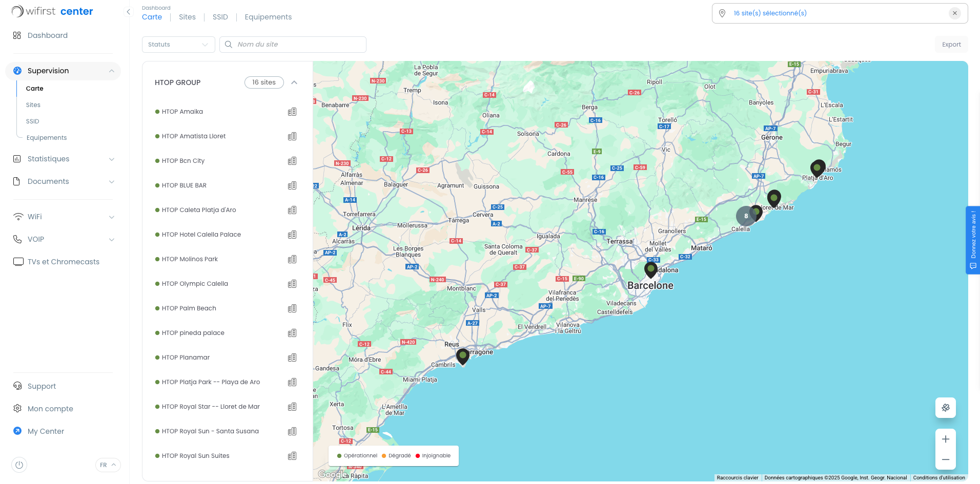Collapse the Supervision menu section

[111, 71]
